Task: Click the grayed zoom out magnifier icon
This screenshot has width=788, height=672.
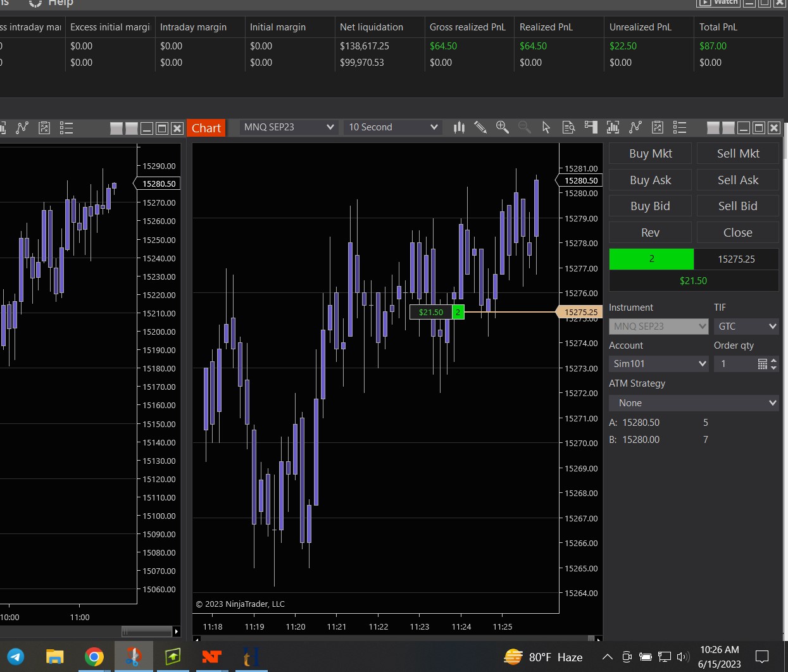Action: [x=525, y=127]
